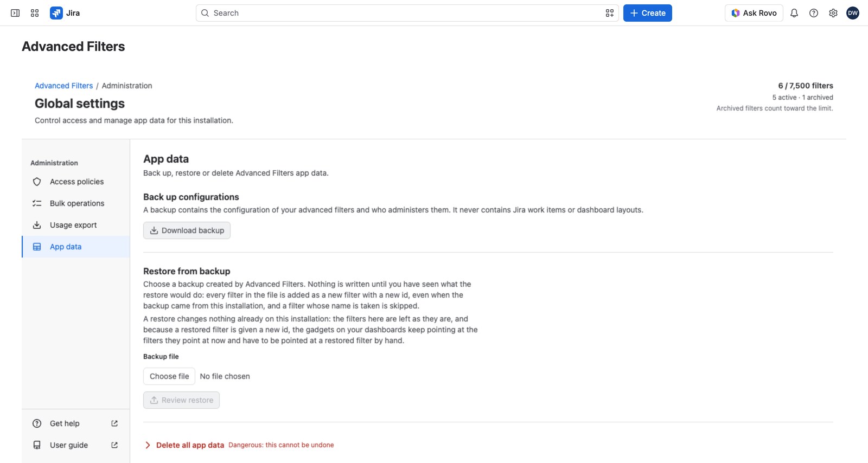Click the Get help circle icon
This screenshot has width=868, height=463.
(x=37, y=423)
